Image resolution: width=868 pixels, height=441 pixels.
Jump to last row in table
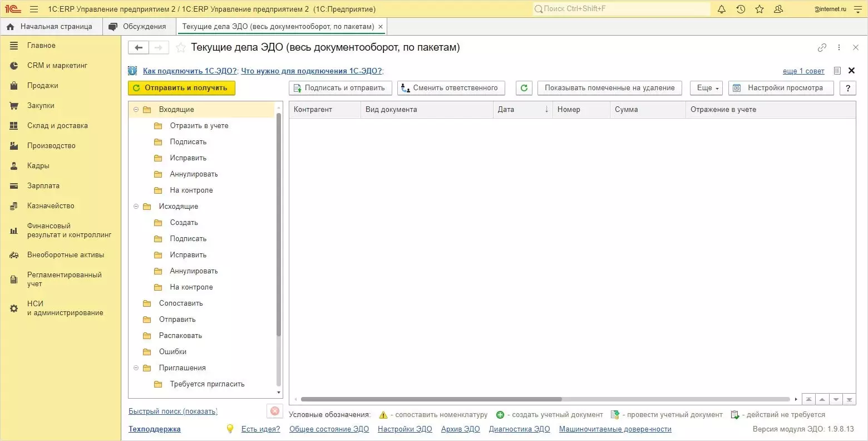point(849,399)
